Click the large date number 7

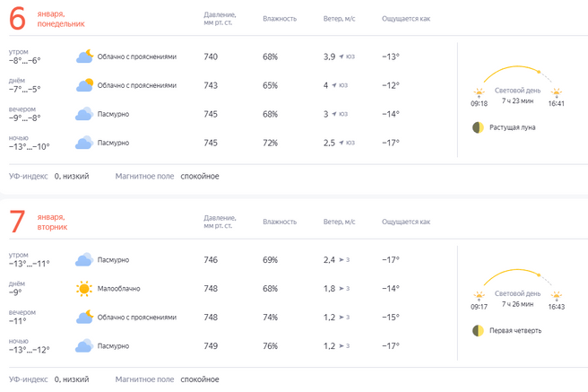(16, 221)
